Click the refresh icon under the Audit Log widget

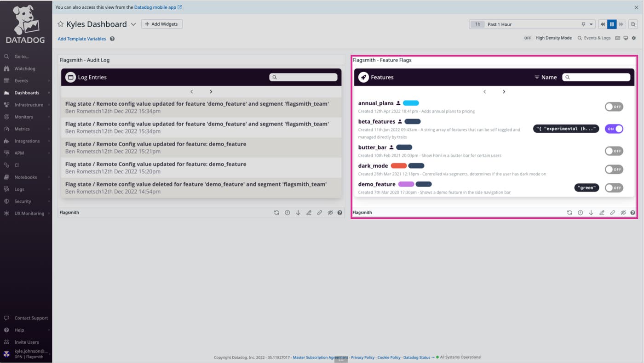(x=276, y=213)
